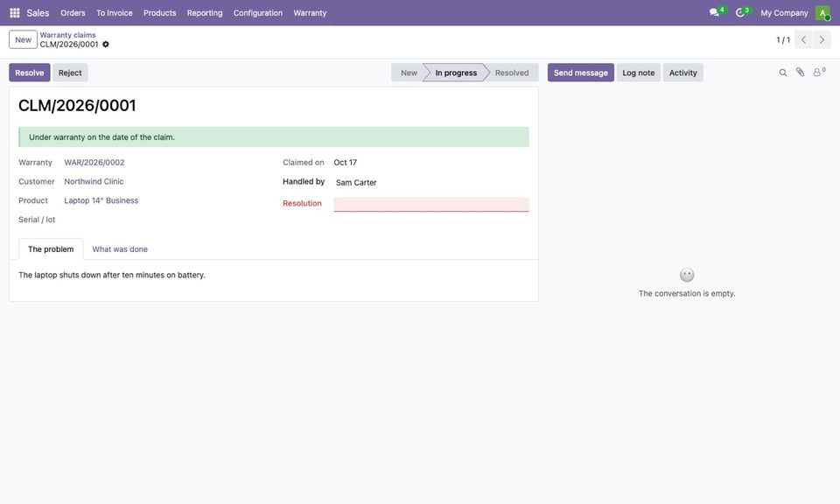Screen dimensions: 840x504
Task: Click the CLM/2026/0001 claim title
Action: pyautogui.click(x=77, y=106)
